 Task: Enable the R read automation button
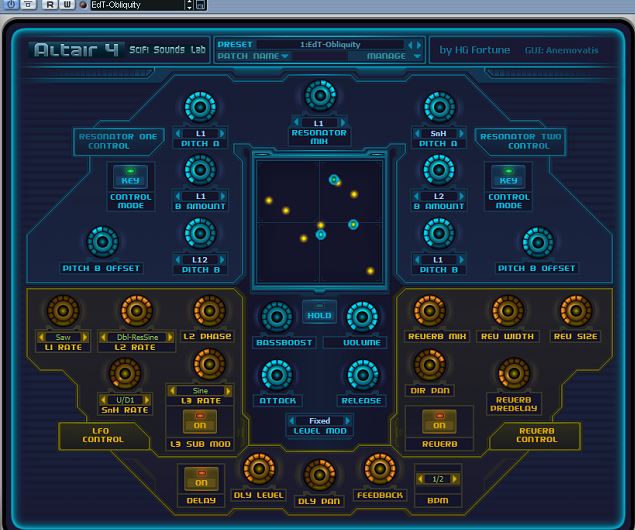pos(50,5)
